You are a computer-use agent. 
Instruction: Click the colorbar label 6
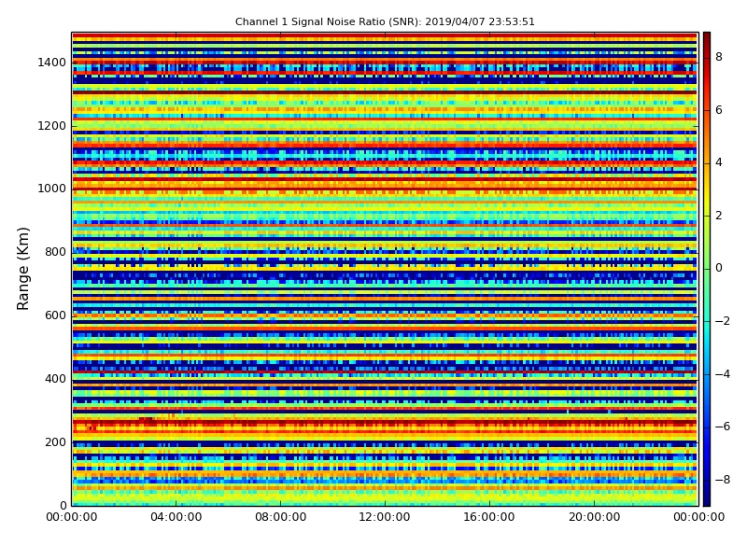(x=719, y=110)
